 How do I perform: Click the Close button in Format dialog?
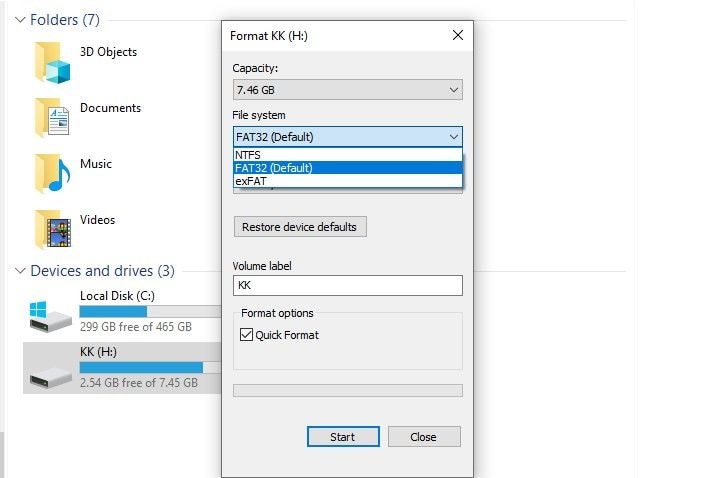tap(423, 437)
